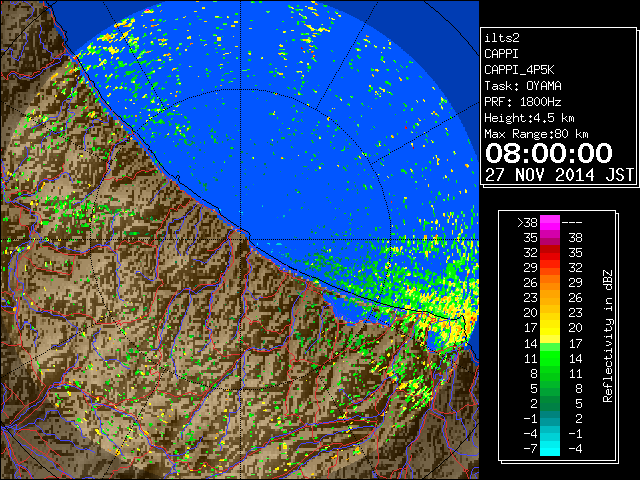This screenshot has height=480, width=640.
Task: Click the magenta >38 dBZ color swatch
Action: click(550, 222)
